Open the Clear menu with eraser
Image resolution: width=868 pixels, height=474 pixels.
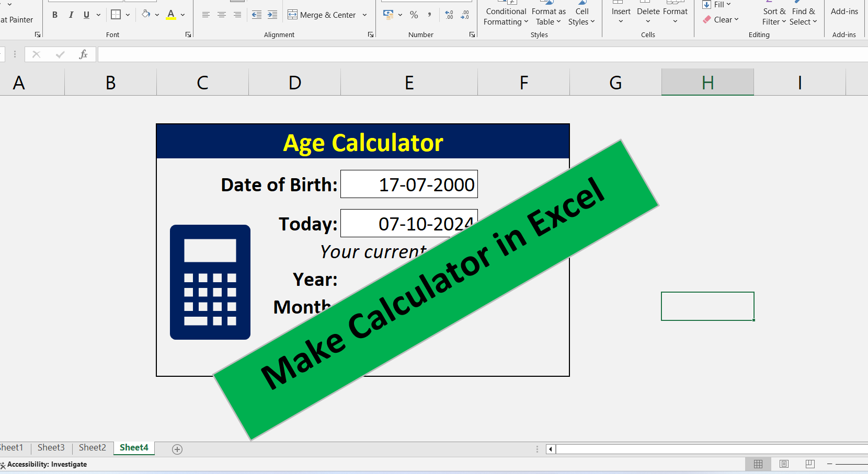coord(721,20)
